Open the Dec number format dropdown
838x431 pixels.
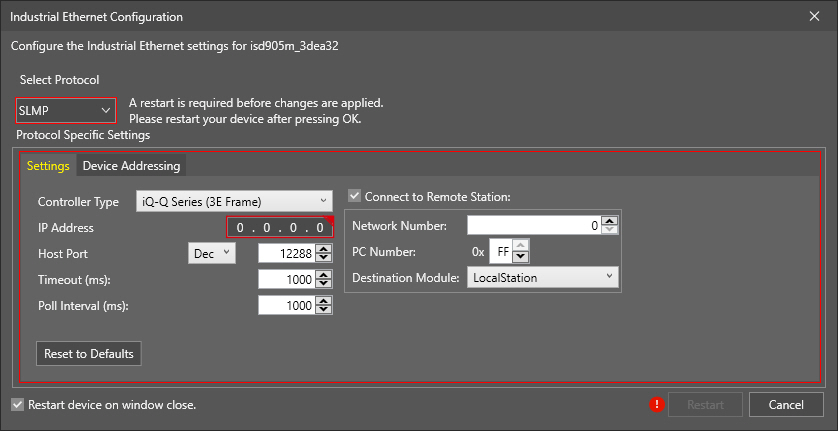211,254
